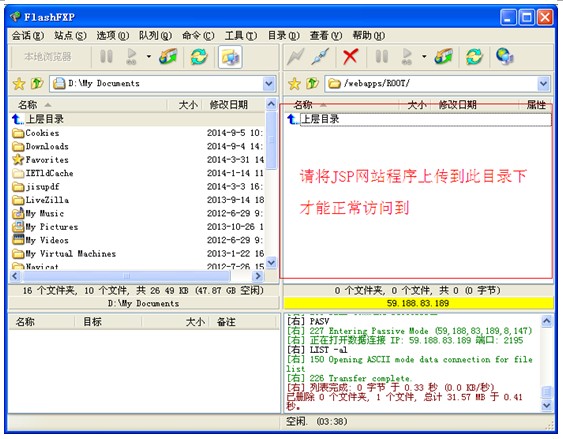Open the 站点 menu
Viewport: 563px width, 439px height.
(x=70, y=36)
